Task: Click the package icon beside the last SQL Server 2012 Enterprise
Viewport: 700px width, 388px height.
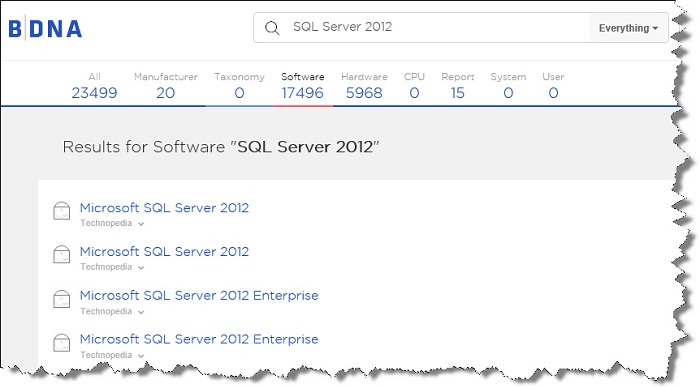Action: click(62, 342)
